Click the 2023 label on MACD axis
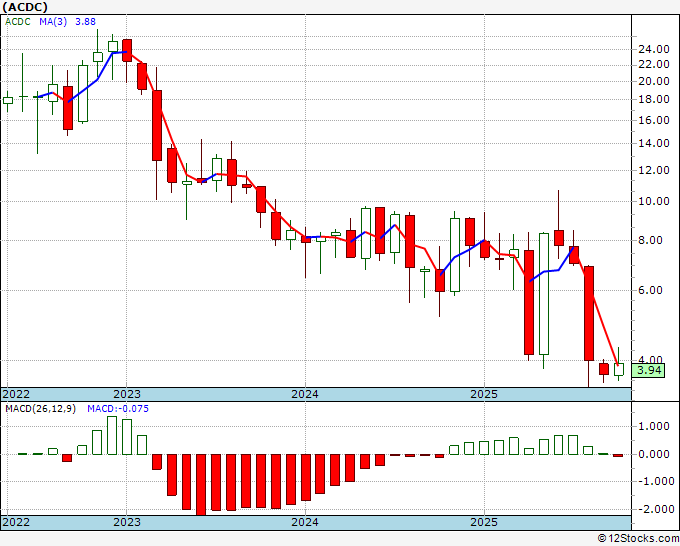The width and height of the screenshot is (680, 546). point(127,522)
